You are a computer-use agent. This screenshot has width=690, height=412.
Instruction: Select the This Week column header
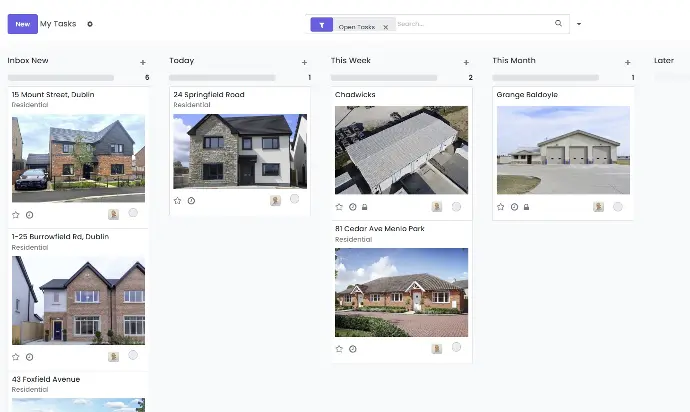tap(351, 60)
